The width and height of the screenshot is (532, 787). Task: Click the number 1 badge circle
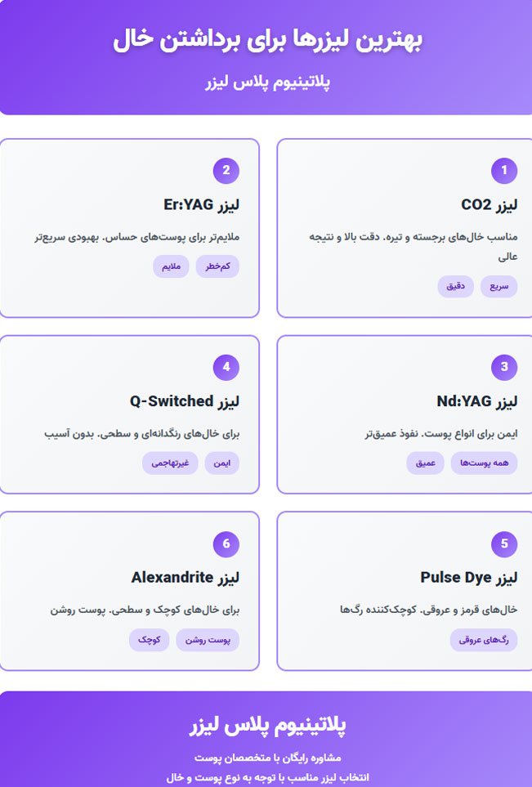pyautogui.click(x=504, y=171)
